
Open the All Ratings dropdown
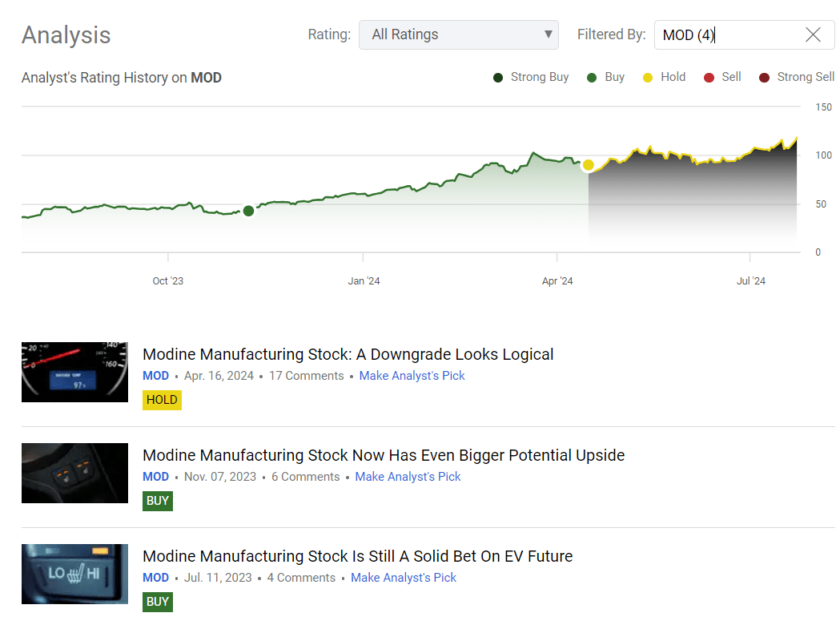tap(458, 34)
